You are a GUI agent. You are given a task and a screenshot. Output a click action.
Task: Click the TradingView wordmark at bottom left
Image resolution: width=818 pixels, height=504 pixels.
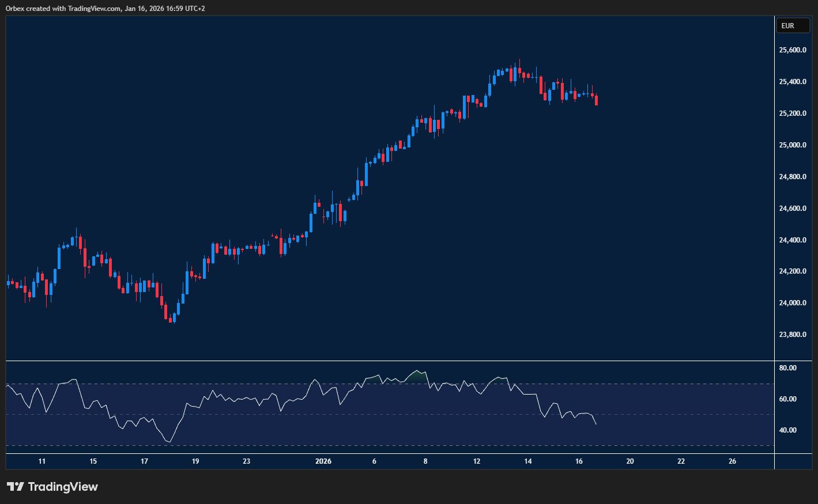(62, 487)
